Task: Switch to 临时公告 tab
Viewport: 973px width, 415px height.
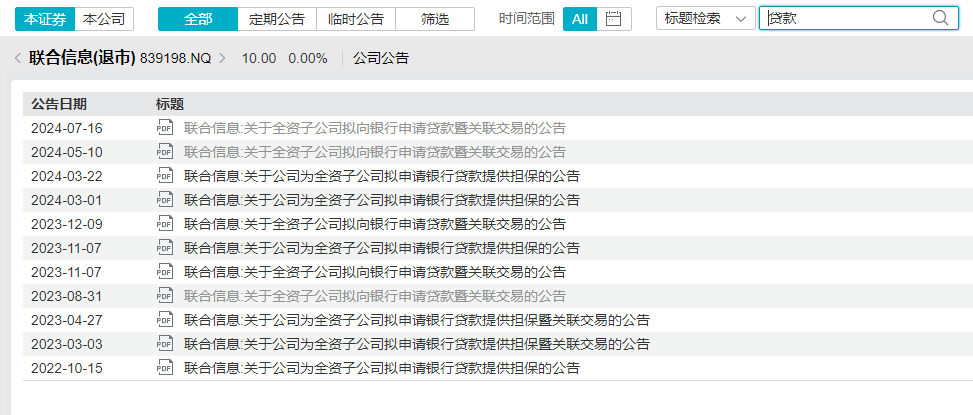Action: coord(356,19)
